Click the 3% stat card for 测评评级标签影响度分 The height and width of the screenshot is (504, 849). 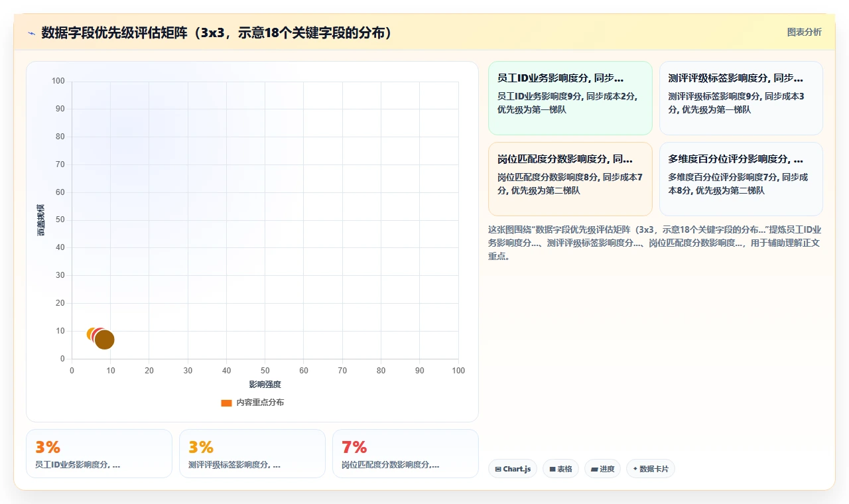point(252,454)
